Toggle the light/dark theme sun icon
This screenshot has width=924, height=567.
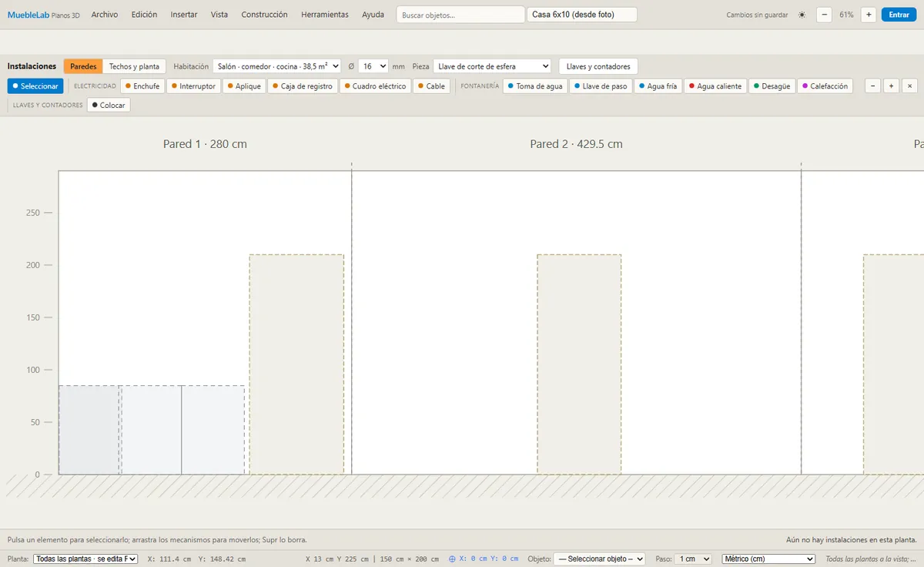802,15
